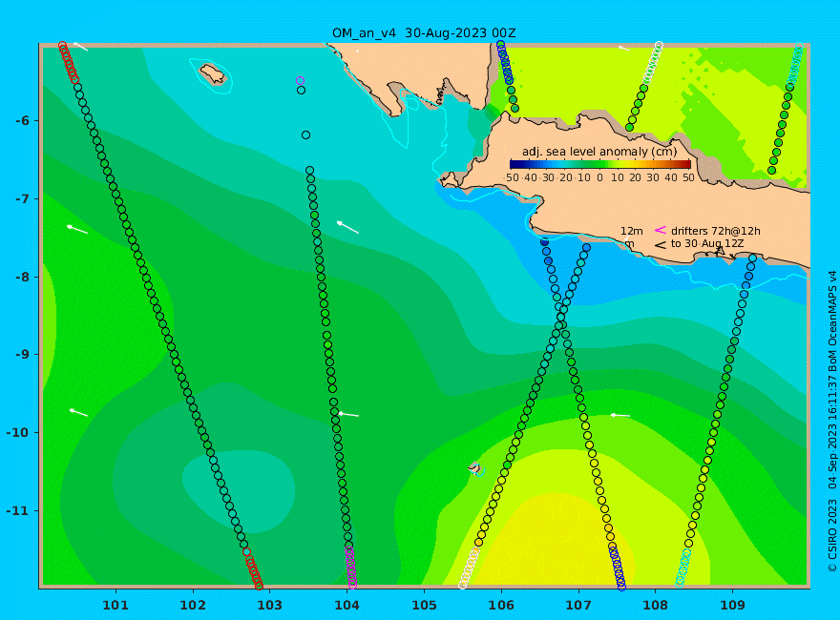Viewport: 840px width, 620px height.
Task: Click the 102 longitude axis label
Action: [x=193, y=606]
